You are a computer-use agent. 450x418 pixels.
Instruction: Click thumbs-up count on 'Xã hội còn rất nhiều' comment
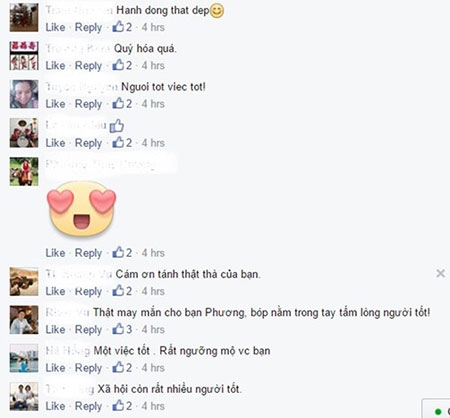122,406
